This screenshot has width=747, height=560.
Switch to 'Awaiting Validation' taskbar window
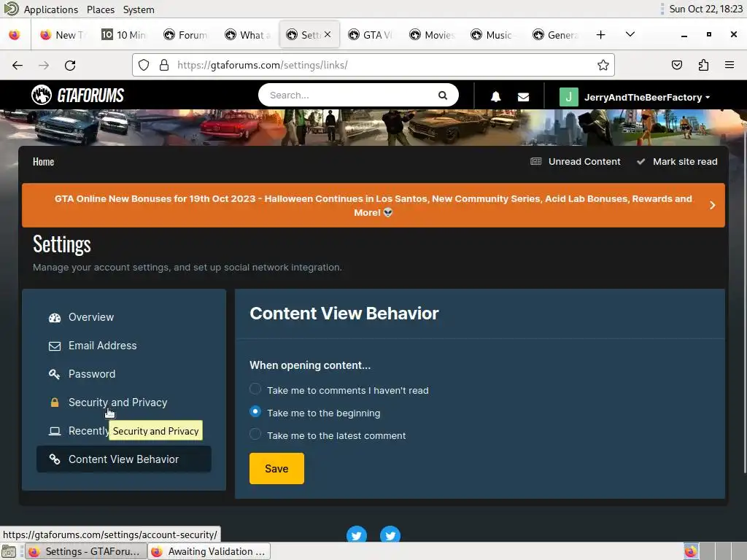tap(209, 551)
